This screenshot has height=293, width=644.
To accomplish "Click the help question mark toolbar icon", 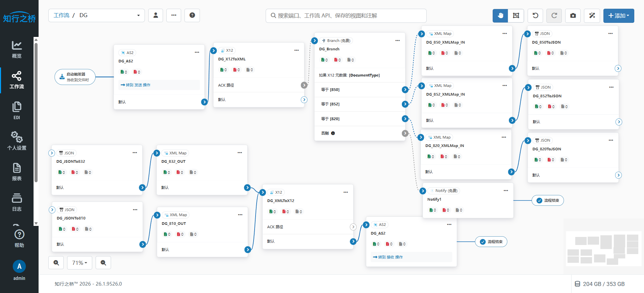I will pos(192,15).
